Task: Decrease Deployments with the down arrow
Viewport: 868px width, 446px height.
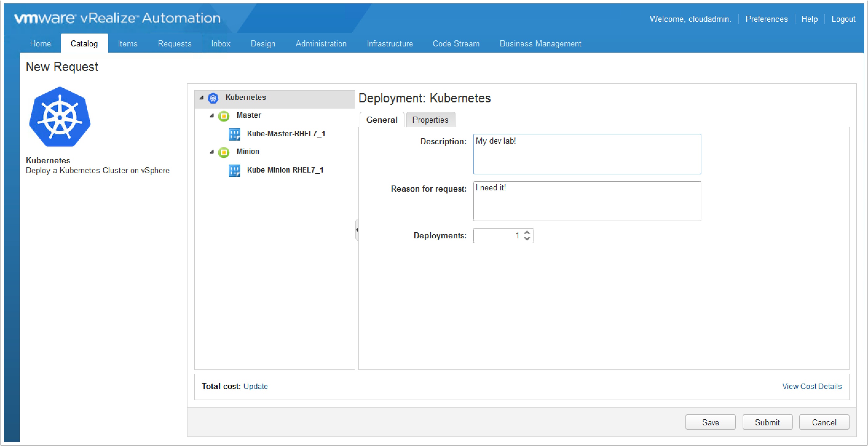Action: pyautogui.click(x=527, y=239)
